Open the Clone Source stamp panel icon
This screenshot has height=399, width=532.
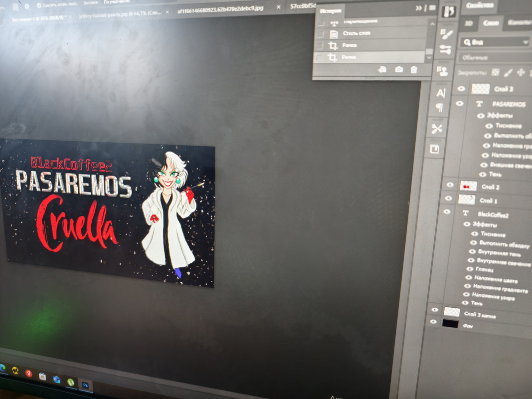pyautogui.click(x=442, y=71)
